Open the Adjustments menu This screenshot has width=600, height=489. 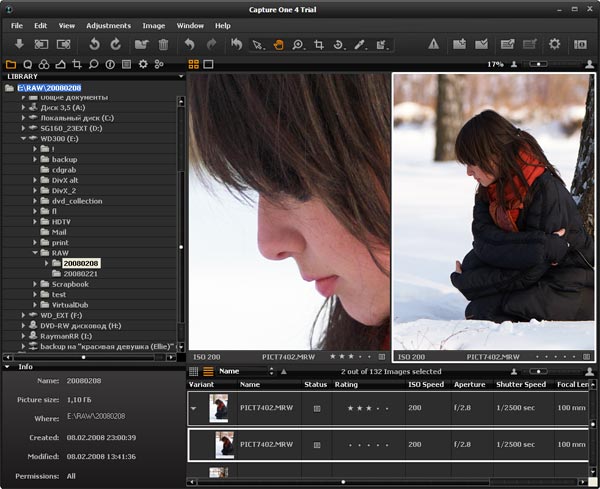pyautogui.click(x=108, y=25)
